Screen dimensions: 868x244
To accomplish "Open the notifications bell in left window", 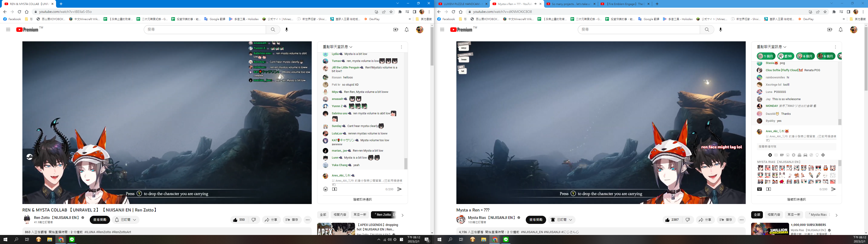I will pyautogui.click(x=407, y=30).
